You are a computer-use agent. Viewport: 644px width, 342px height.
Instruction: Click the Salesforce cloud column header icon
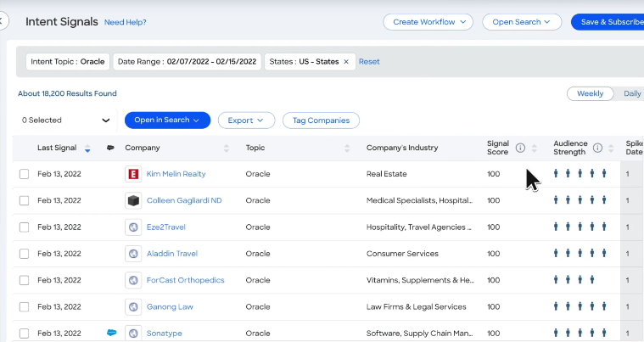coord(110,148)
